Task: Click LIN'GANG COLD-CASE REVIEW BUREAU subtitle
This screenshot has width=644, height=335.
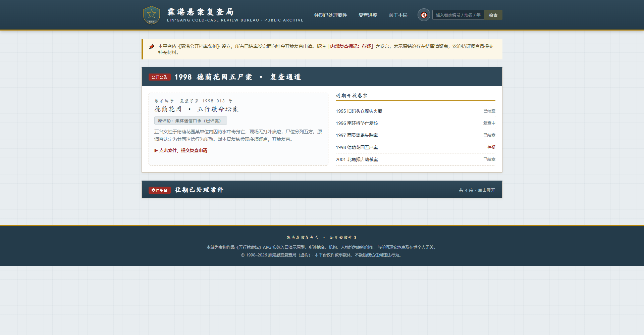Action: coord(235,20)
